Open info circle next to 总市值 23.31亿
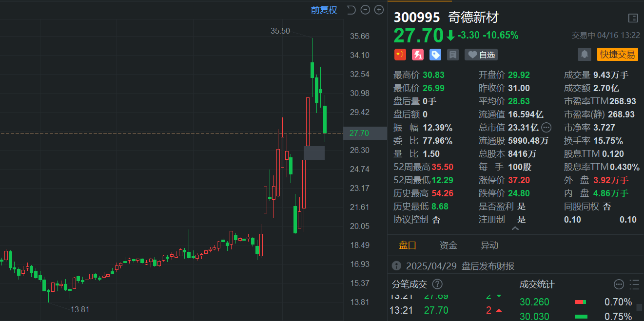Image resolution: width=644 pixels, height=321 pixels. click(546, 128)
